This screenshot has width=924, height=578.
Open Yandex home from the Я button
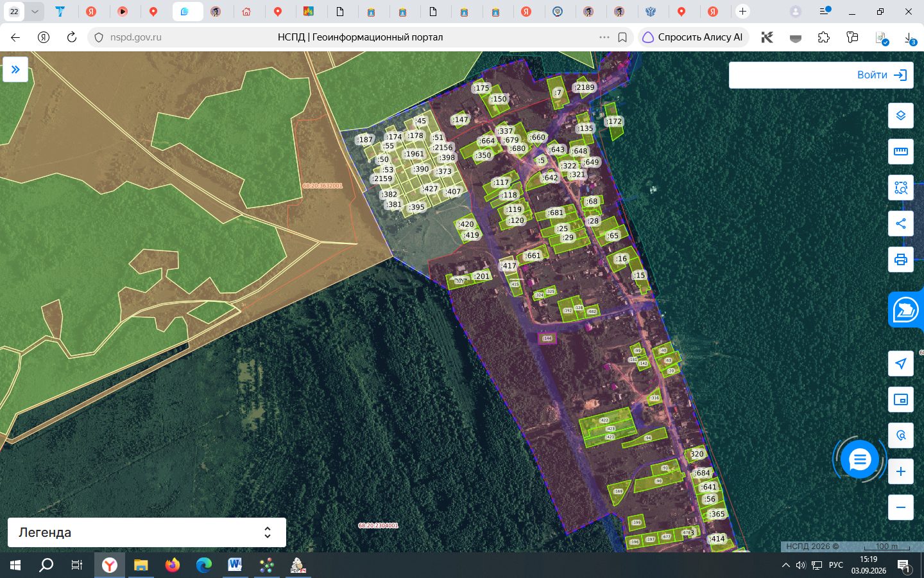[x=44, y=37]
